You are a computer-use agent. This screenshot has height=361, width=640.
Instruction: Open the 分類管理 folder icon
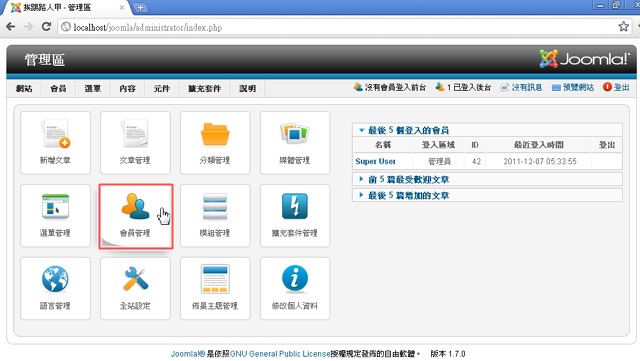(x=215, y=143)
